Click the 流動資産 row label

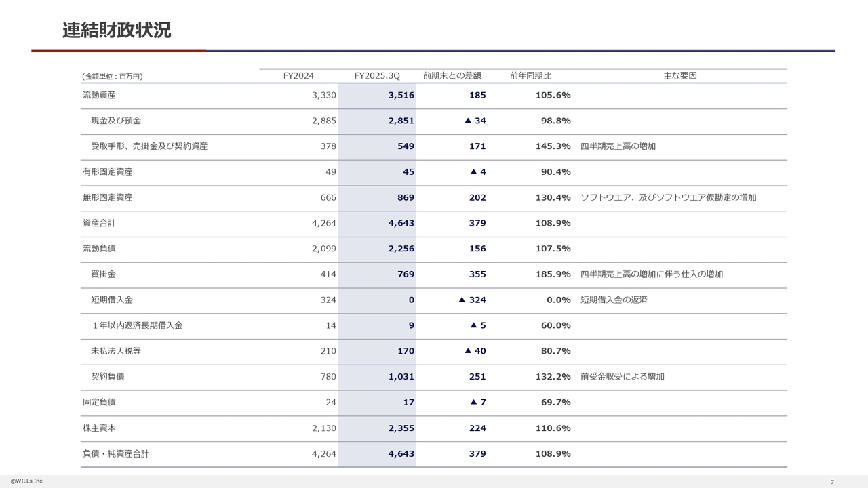pos(99,96)
